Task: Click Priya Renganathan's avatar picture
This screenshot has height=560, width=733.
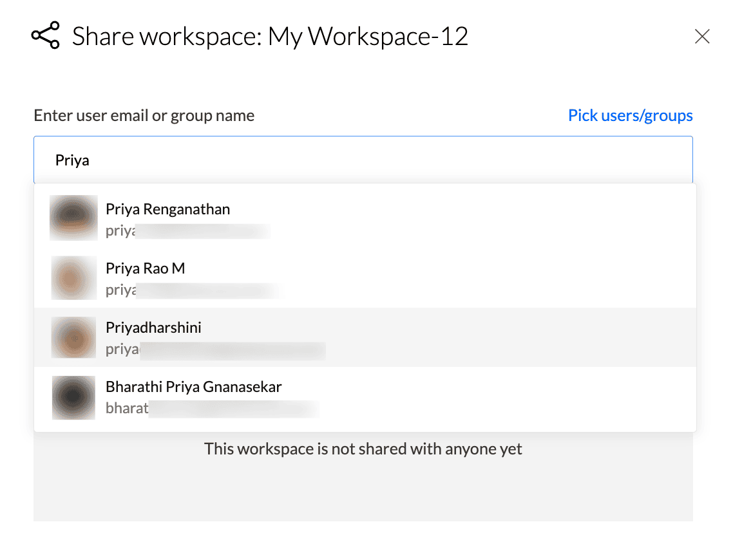Action: [x=73, y=218]
